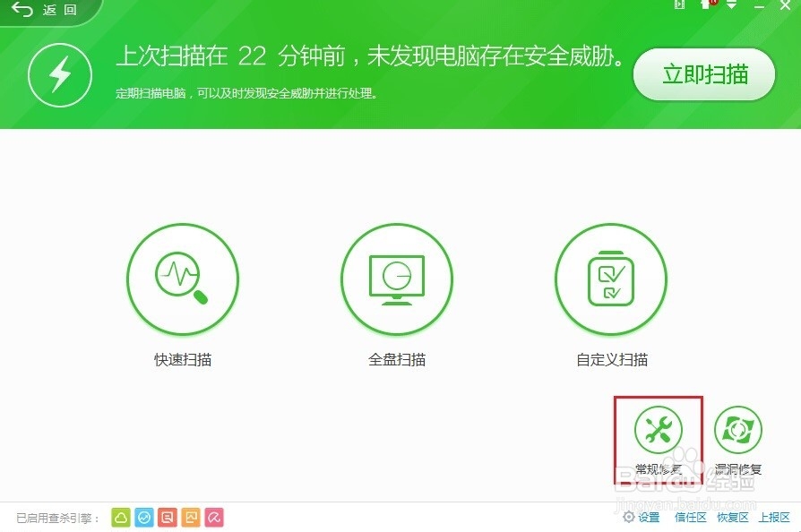The width and height of the screenshot is (801, 532).
Task: View the 恢复区 recovery zone
Action: 733,518
